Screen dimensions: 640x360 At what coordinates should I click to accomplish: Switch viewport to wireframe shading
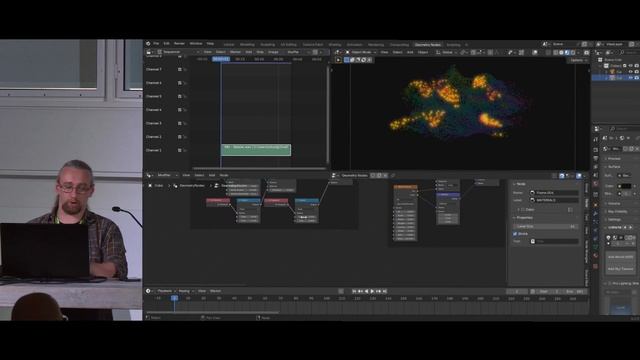click(x=556, y=52)
